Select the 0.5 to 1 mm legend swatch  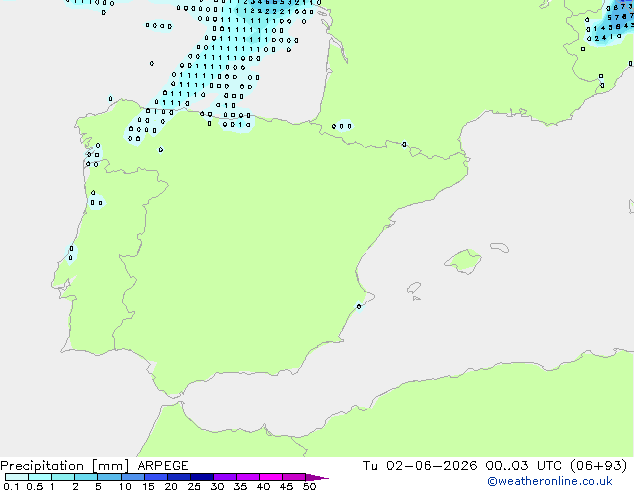(x=40, y=477)
